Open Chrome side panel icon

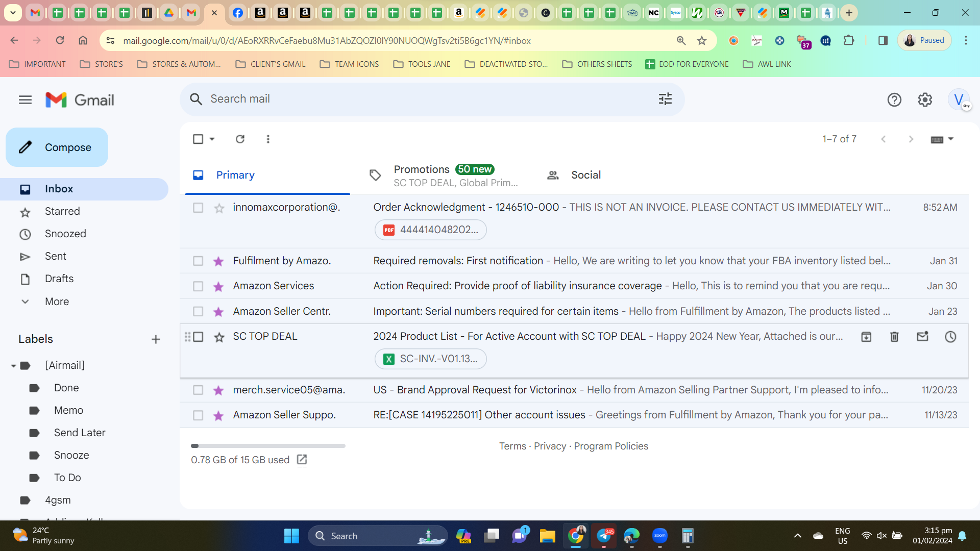tap(883, 40)
